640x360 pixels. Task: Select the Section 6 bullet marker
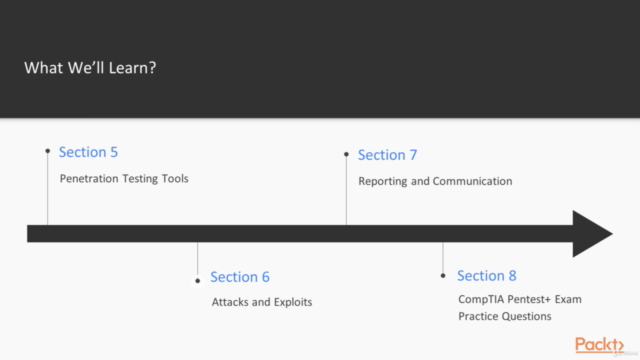point(198,281)
